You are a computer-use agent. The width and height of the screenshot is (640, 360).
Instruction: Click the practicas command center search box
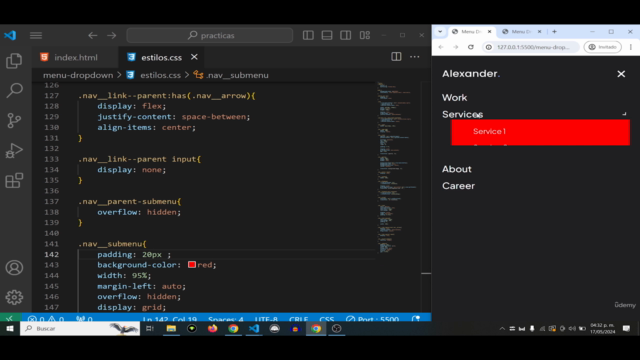click(x=210, y=36)
